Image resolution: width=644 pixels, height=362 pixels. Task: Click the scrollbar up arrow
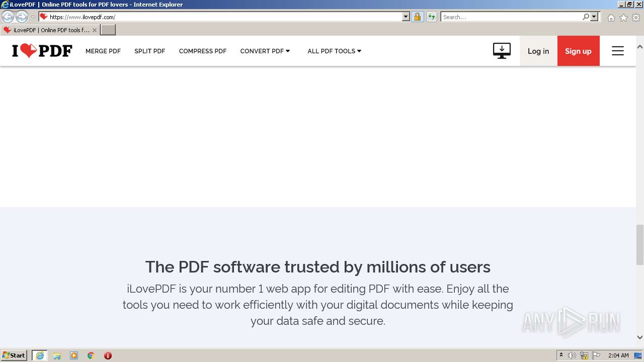[640, 47]
